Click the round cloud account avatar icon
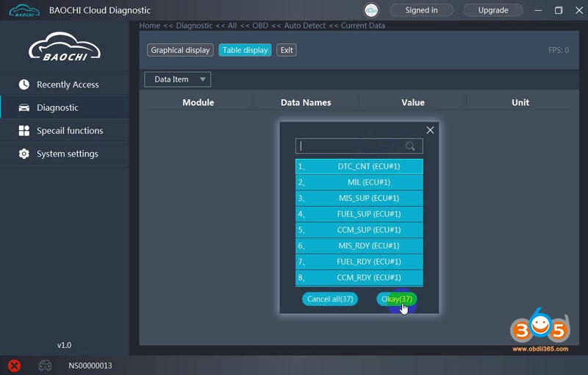 click(x=371, y=10)
